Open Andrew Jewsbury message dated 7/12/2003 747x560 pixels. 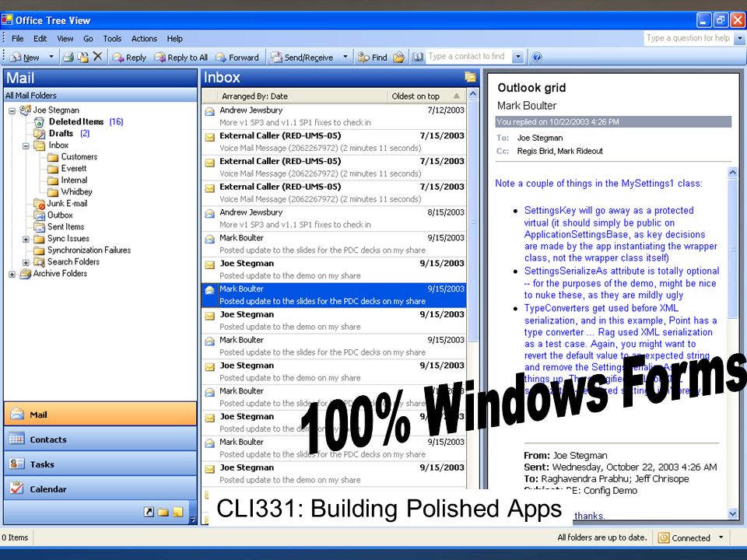(334, 116)
